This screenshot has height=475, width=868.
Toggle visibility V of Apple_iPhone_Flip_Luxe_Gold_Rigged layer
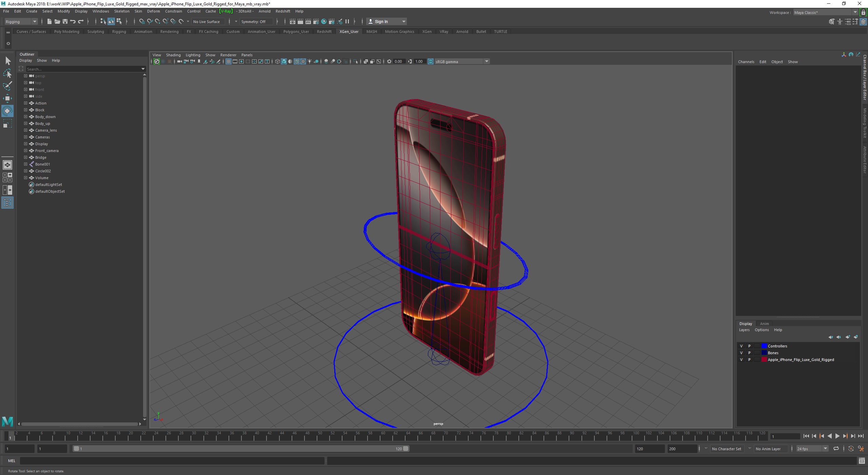pos(741,360)
